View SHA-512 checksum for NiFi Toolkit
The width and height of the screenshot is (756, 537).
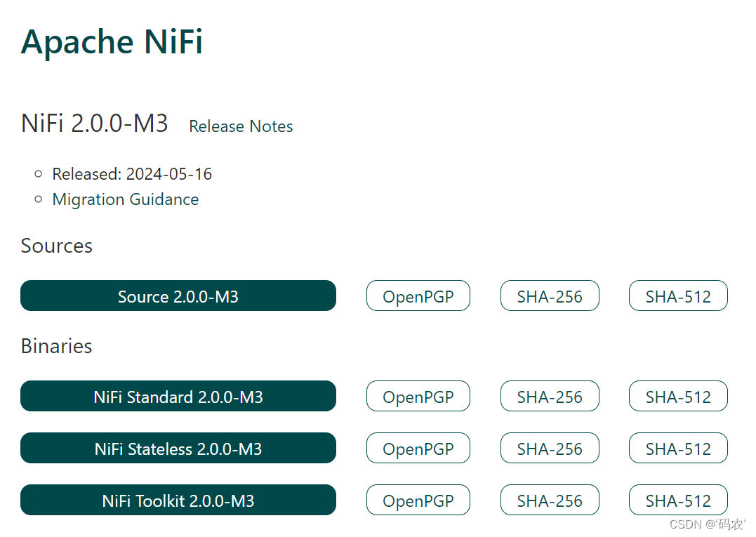coord(678,500)
